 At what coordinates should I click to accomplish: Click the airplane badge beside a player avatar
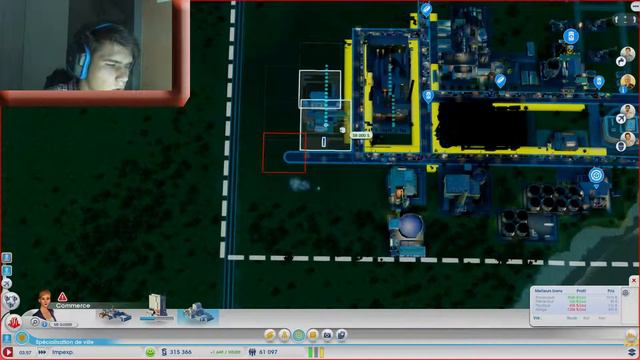(621, 119)
